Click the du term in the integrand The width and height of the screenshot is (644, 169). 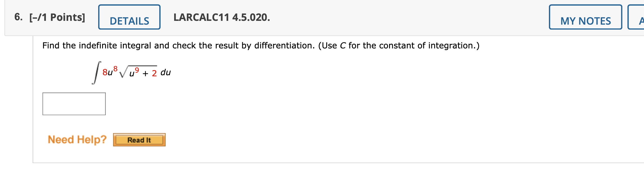click(166, 72)
